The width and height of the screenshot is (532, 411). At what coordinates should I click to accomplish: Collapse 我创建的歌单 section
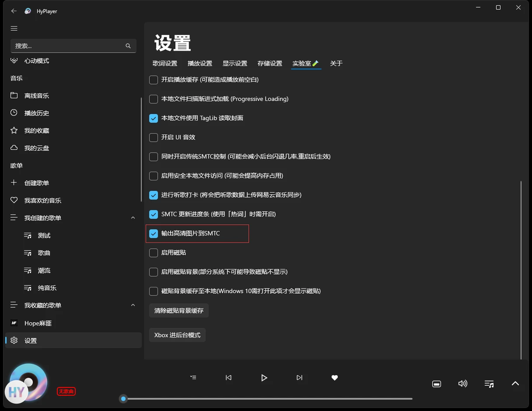[133, 218]
